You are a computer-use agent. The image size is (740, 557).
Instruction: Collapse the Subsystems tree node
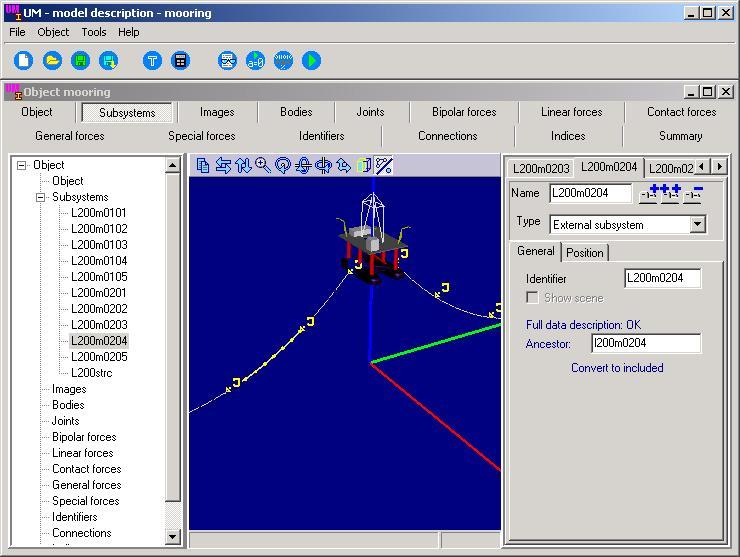click(x=41, y=197)
